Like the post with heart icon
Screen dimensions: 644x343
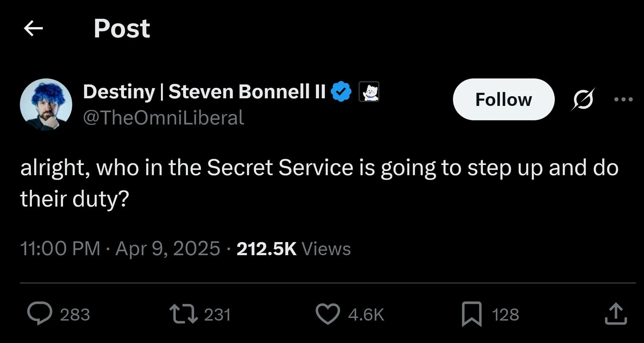coord(328,314)
